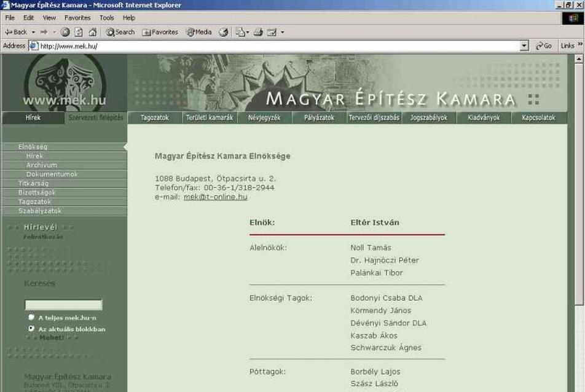585x392 pixels.
Task: Click the name 'Eltér István'
Action: click(375, 222)
